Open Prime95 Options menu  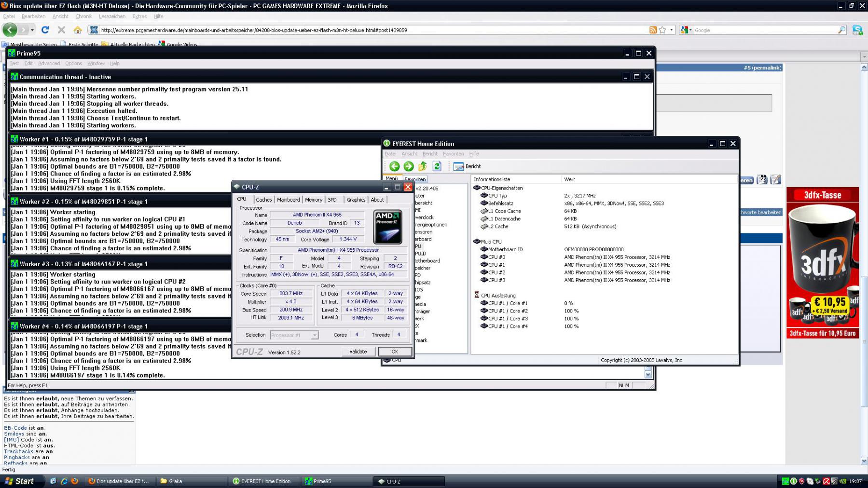pyautogui.click(x=73, y=63)
